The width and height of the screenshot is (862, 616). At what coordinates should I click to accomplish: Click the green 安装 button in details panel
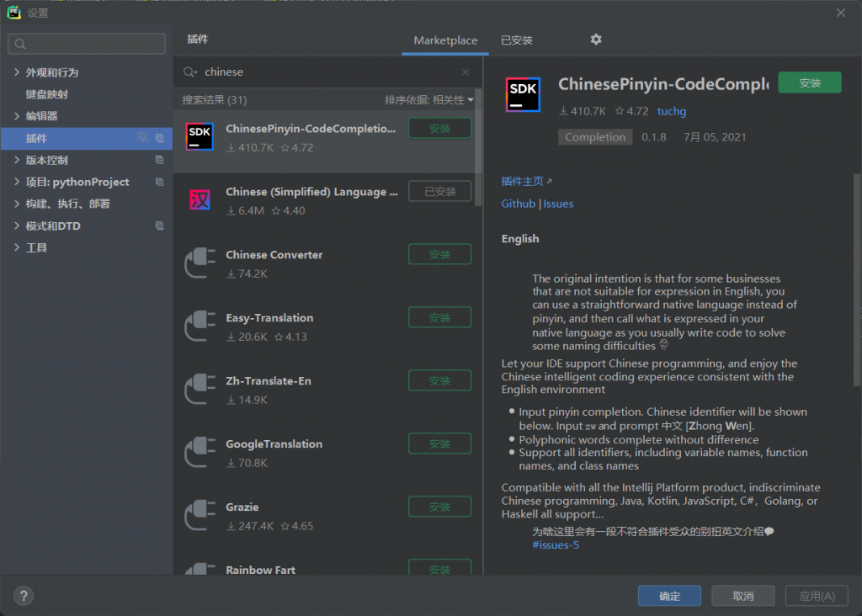pyautogui.click(x=810, y=82)
